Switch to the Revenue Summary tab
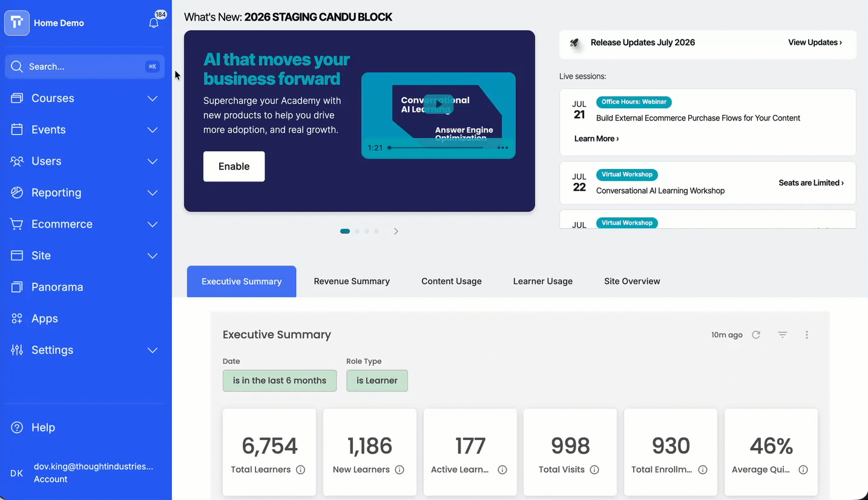The height and width of the screenshot is (500, 868). click(352, 281)
